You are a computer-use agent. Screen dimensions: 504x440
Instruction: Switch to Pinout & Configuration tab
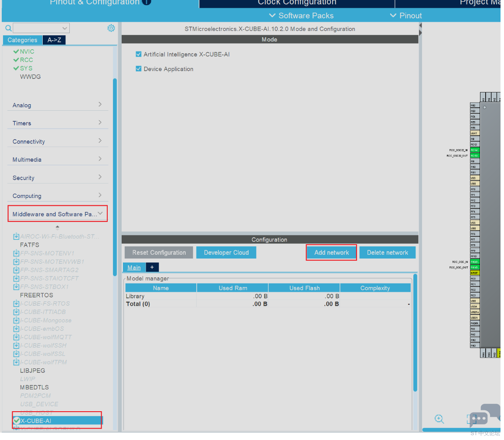tap(100, 3)
